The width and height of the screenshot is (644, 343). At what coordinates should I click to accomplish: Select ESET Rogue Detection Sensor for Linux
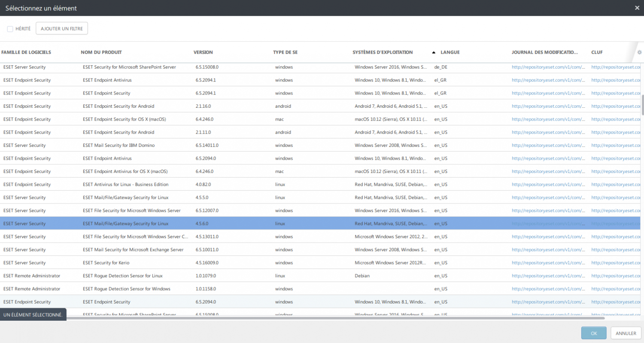pos(123,276)
